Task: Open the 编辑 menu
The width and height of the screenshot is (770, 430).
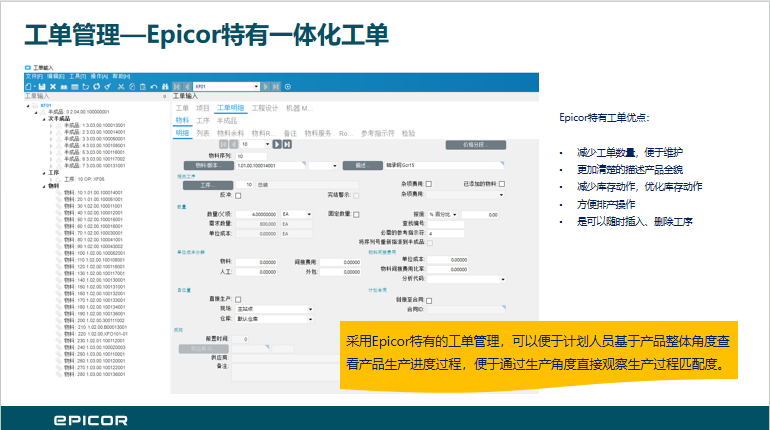Action: [55, 77]
